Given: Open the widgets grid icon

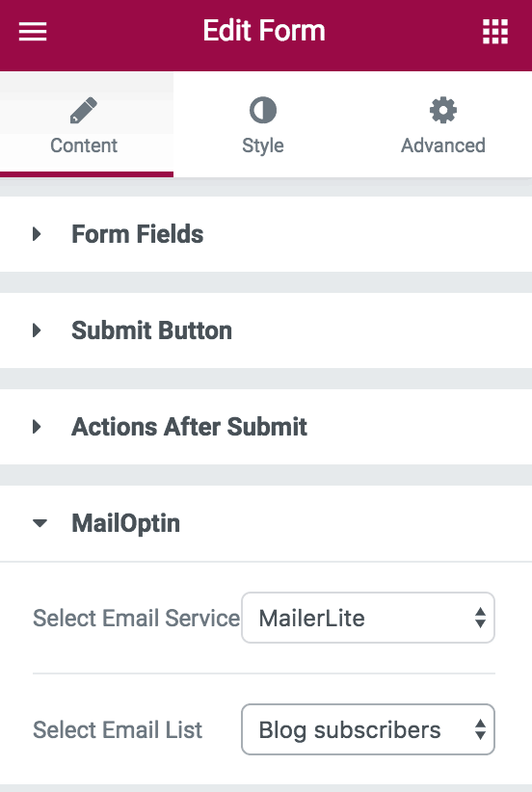Looking at the screenshot, I should 495,32.
